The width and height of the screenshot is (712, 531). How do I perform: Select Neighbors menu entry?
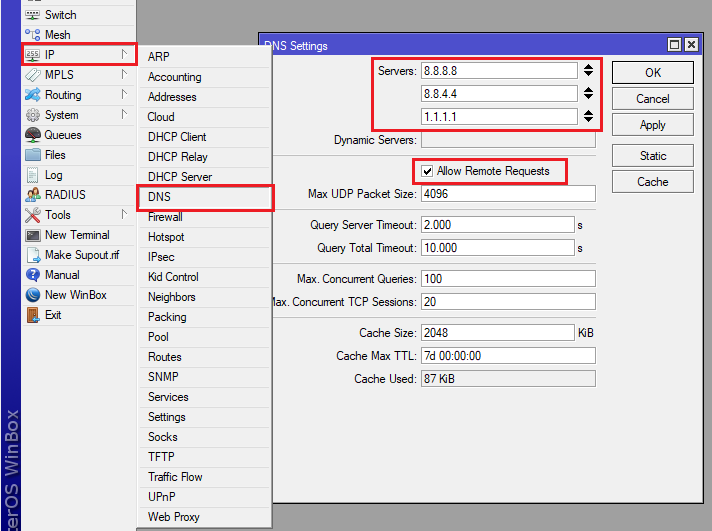204,297
